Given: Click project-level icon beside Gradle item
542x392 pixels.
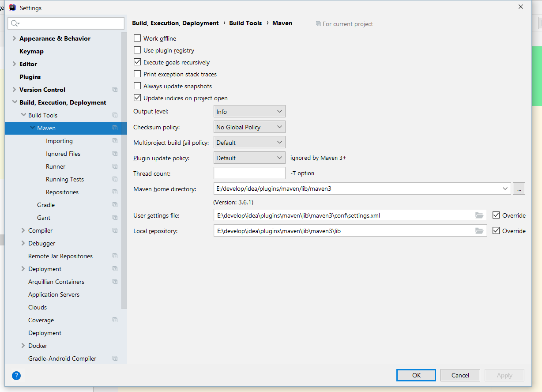Looking at the screenshot, I should click(x=115, y=205).
